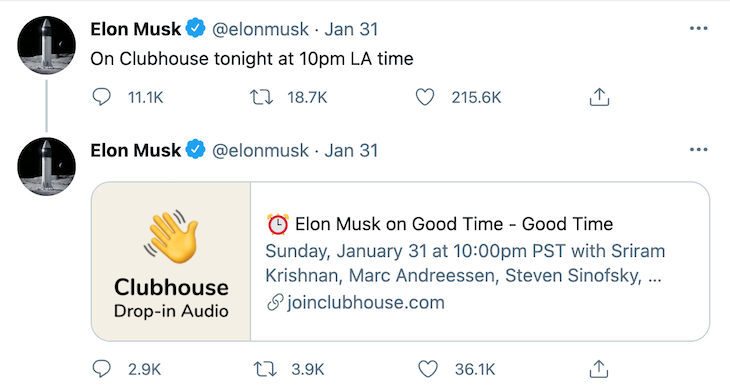Open more options on second tweet
This screenshot has height=392, width=730.
(698, 149)
